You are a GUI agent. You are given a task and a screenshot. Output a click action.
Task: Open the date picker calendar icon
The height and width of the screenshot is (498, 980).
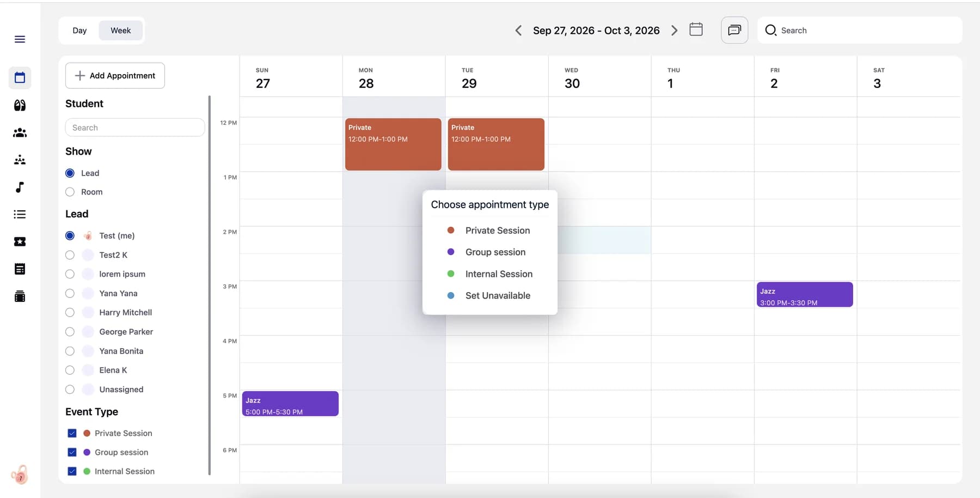(696, 29)
